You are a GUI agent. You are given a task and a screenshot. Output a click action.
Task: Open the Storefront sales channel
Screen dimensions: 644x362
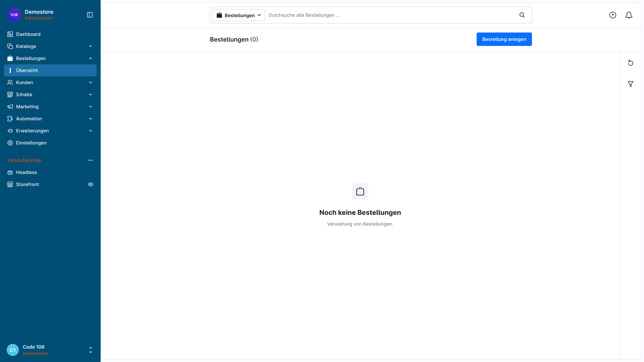click(45, 184)
